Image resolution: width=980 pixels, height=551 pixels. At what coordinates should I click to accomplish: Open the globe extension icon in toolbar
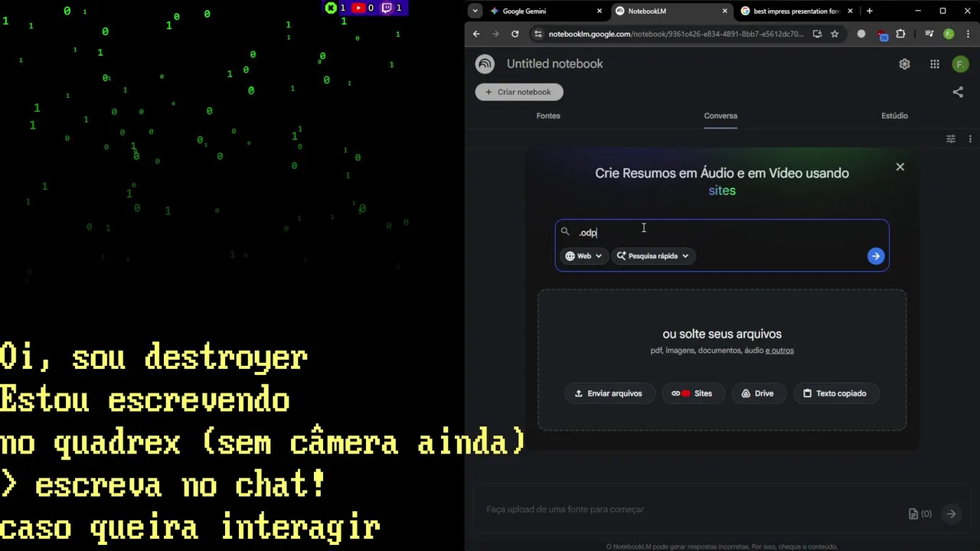861,34
